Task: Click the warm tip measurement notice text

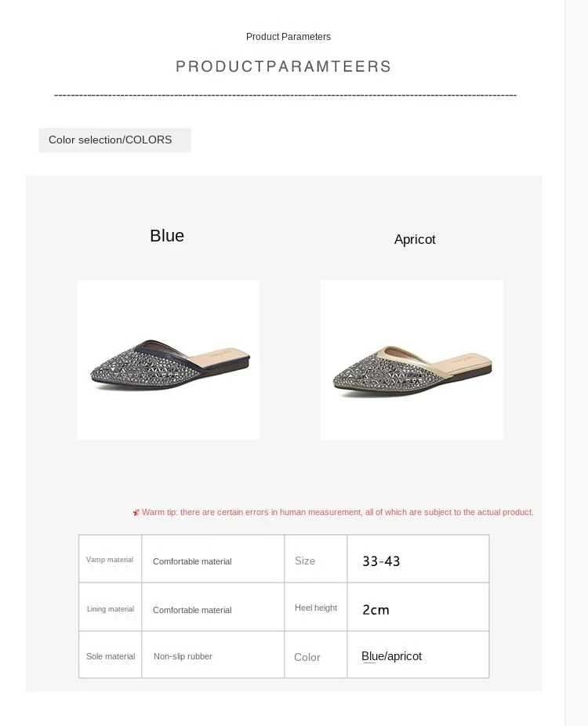Action: point(338,512)
